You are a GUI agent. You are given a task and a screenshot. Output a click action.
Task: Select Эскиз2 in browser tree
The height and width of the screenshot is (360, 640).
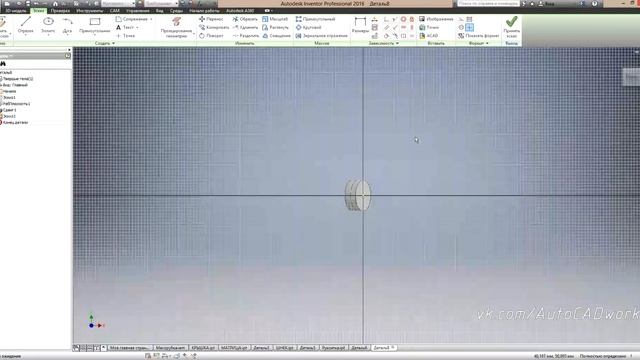(x=9, y=116)
